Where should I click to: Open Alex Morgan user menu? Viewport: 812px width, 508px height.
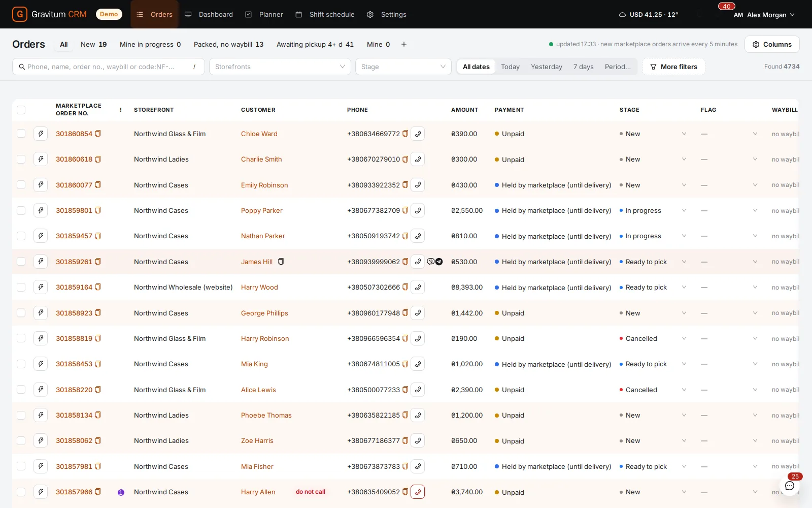pos(765,15)
